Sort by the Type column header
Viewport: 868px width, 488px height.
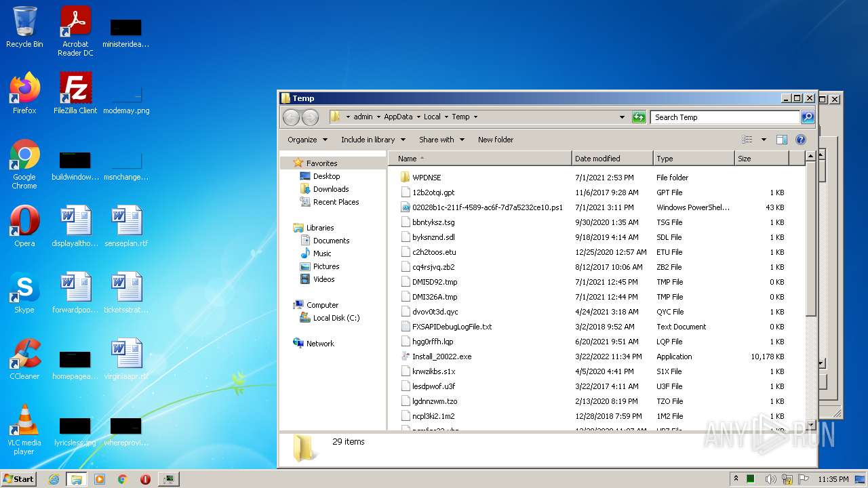click(x=694, y=159)
